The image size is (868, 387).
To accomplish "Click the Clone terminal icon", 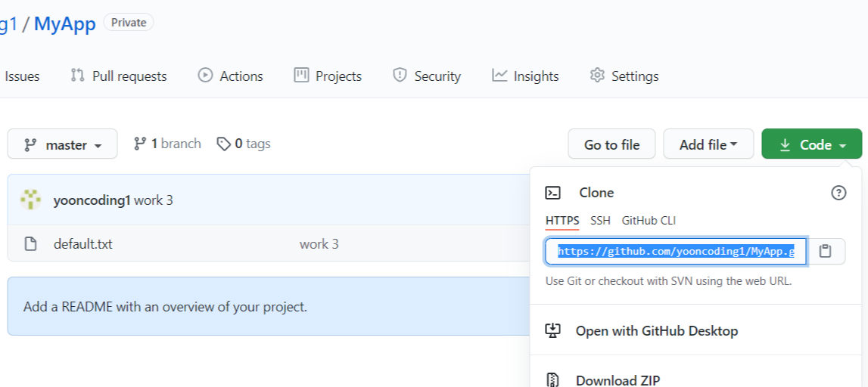I will click(552, 193).
